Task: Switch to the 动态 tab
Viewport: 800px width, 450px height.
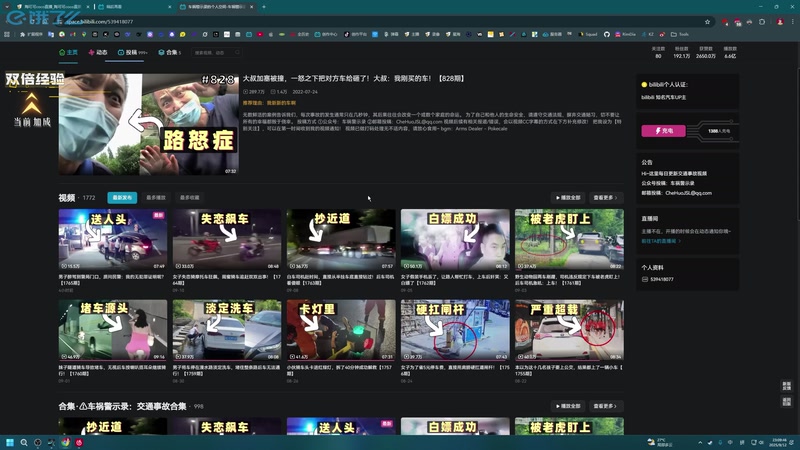Action: coord(98,53)
